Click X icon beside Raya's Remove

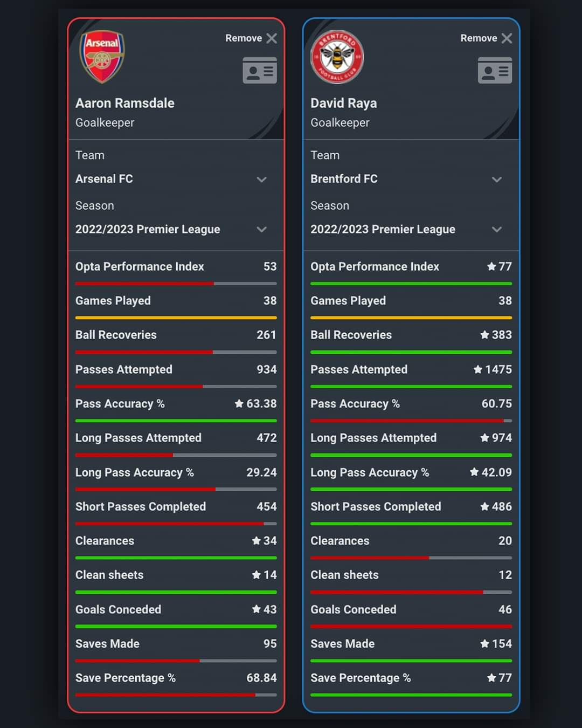pos(507,38)
